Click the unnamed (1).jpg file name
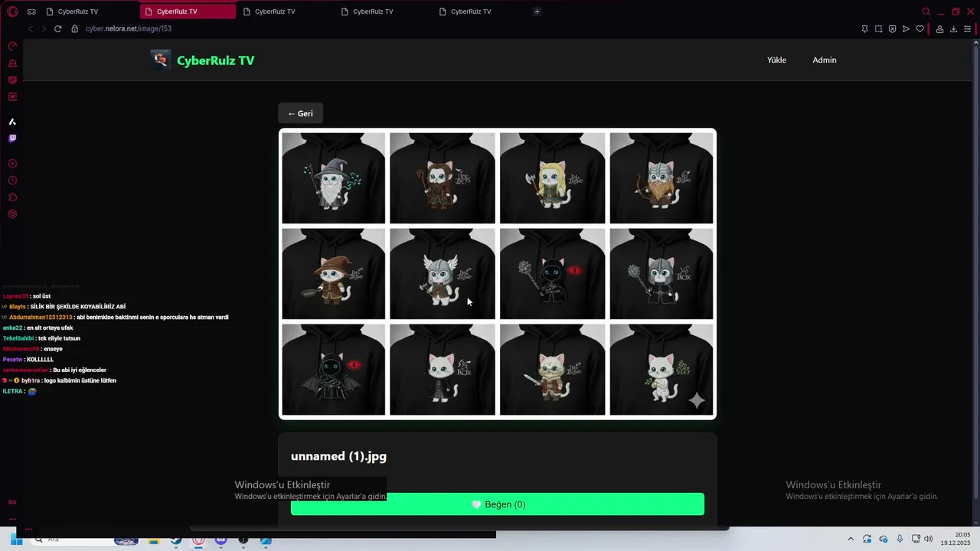Image resolution: width=980 pixels, height=551 pixels. (x=338, y=456)
